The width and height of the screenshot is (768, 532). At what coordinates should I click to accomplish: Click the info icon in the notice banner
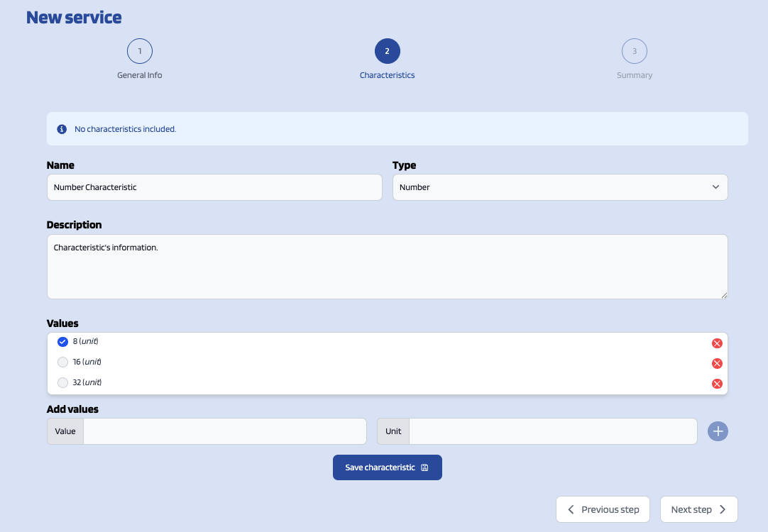pyautogui.click(x=62, y=129)
